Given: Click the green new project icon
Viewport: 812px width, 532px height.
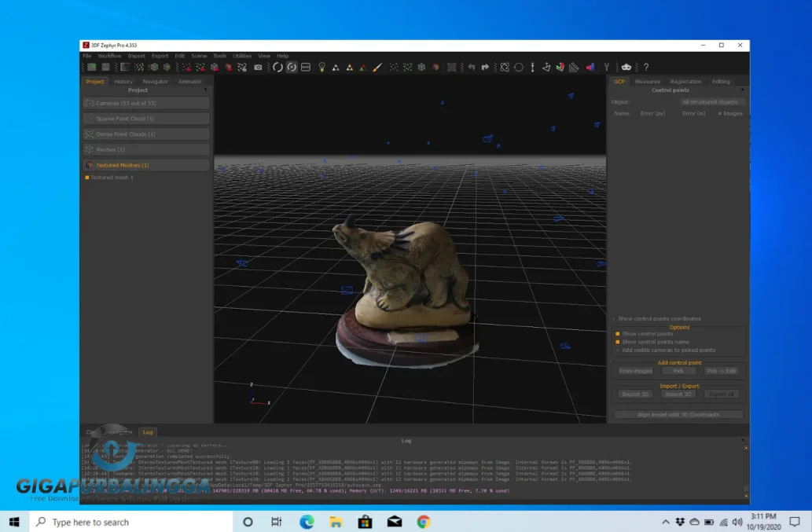Looking at the screenshot, I should 92,68.
